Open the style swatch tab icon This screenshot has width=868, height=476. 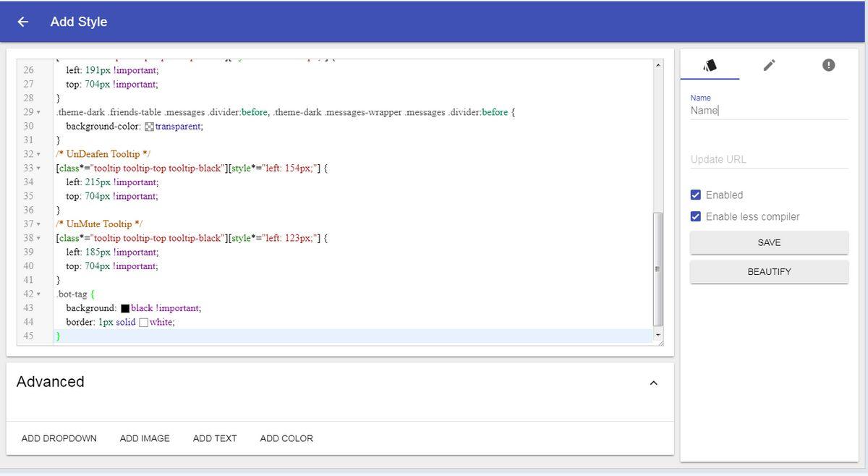pos(710,65)
